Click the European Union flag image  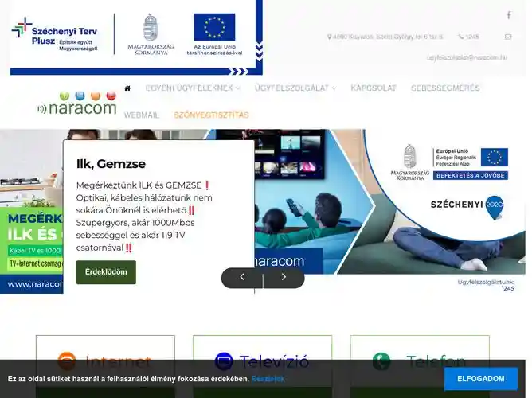214,27
